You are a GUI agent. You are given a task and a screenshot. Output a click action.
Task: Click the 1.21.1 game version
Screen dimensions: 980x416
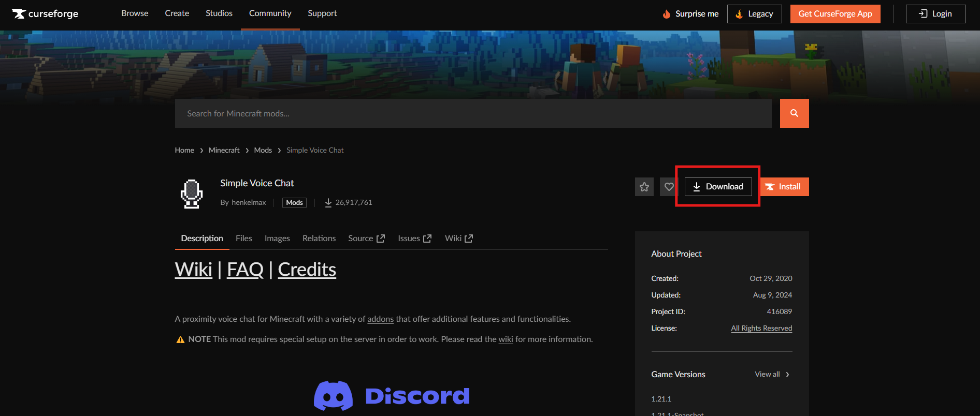(x=661, y=399)
